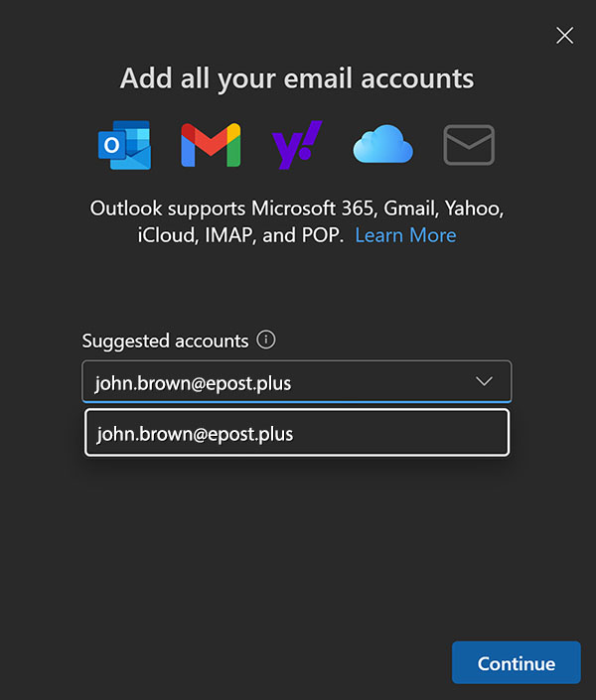Click the iCloud cloud icon
Image resolution: width=596 pixels, height=700 pixels.
(x=382, y=144)
